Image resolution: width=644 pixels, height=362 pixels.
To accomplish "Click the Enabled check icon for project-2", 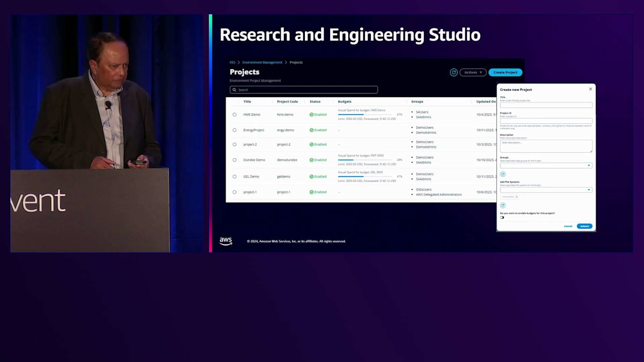I will click(311, 144).
